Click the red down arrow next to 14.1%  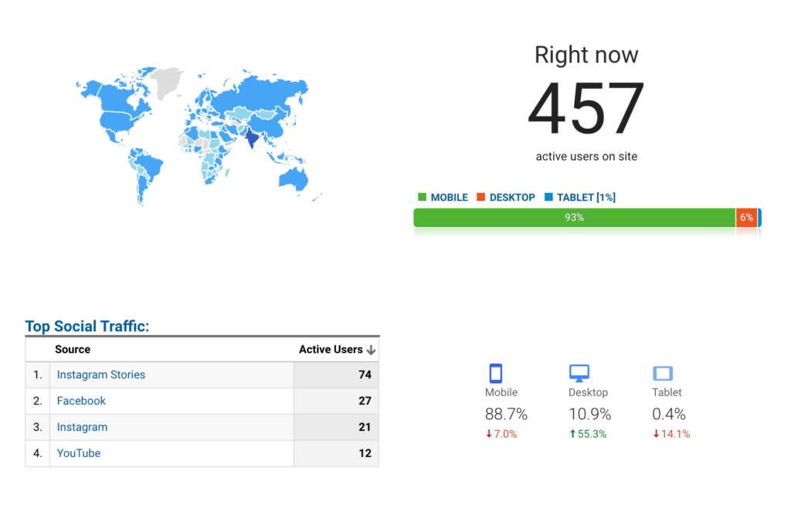click(x=656, y=434)
